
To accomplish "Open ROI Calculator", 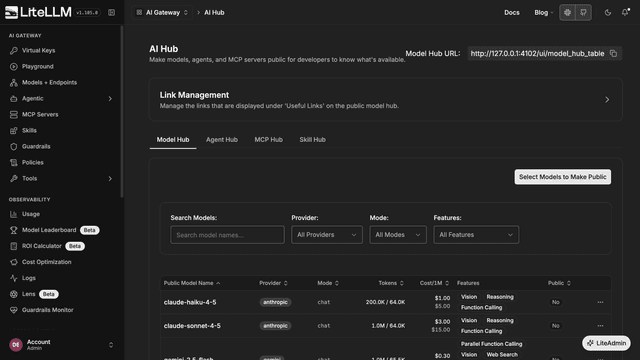I will [42, 246].
